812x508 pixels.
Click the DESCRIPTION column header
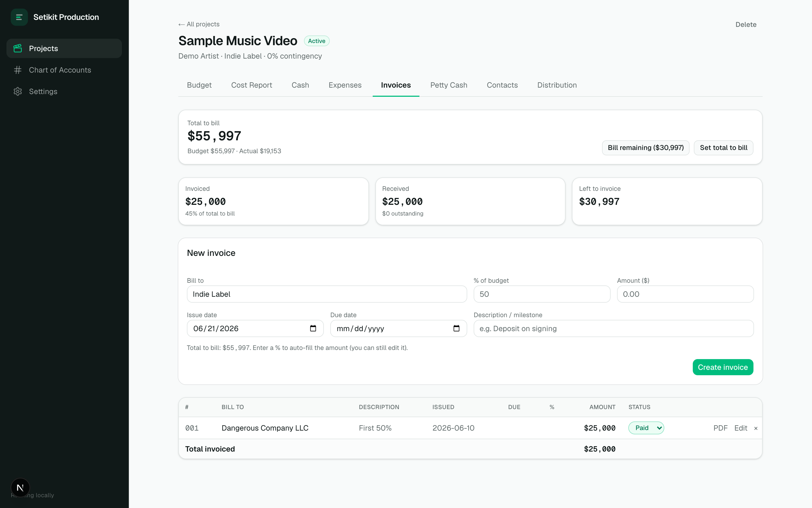pyautogui.click(x=379, y=407)
